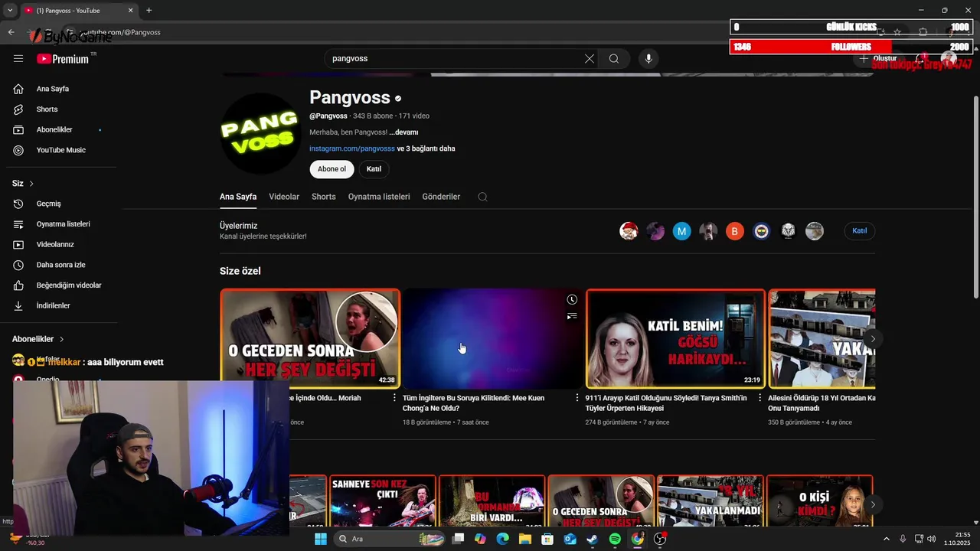Open the O Kişi Kimdi thumbnail
Viewport: 980px width, 551px height.
[819, 501]
